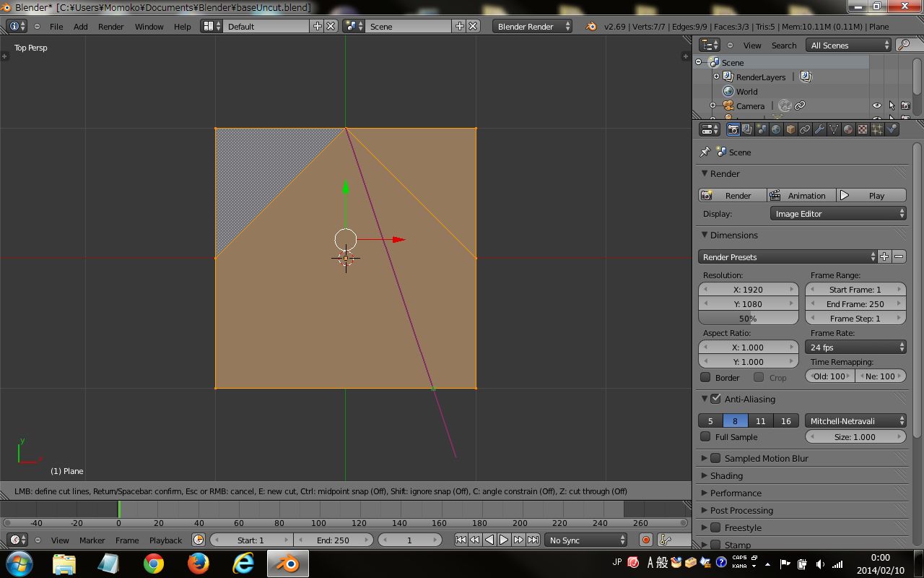
Task: Open timeline keying set icon
Action: 666,540
